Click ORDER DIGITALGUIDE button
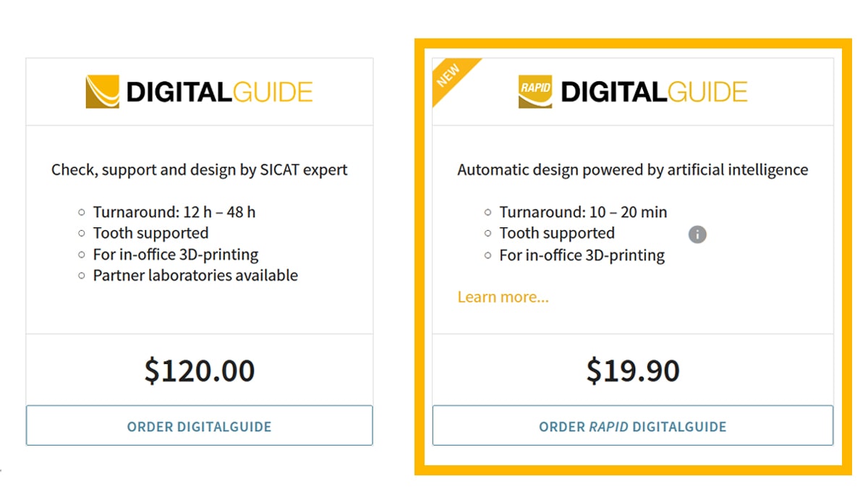 pos(200,425)
